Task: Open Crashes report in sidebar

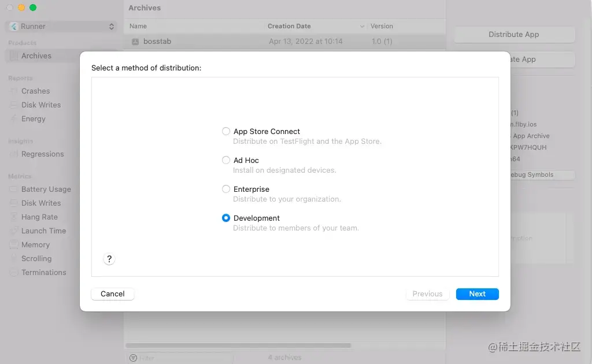Action: point(35,91)
